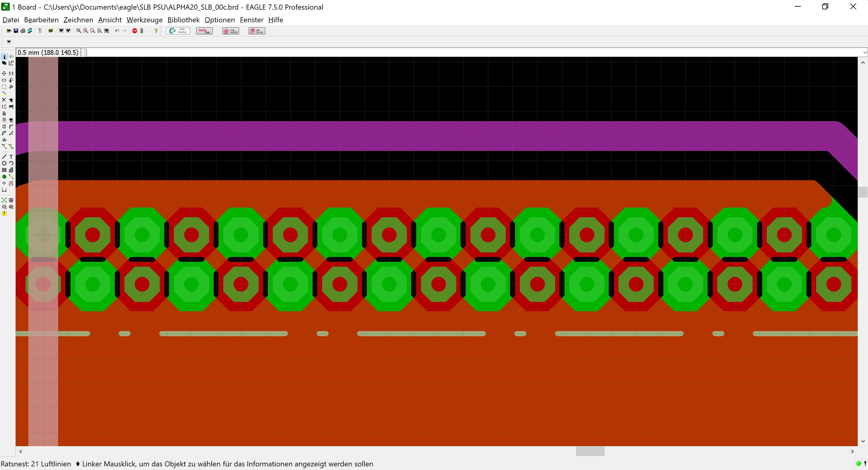
Task: Select the Polygon tool
Action: (x=11, y=170)
